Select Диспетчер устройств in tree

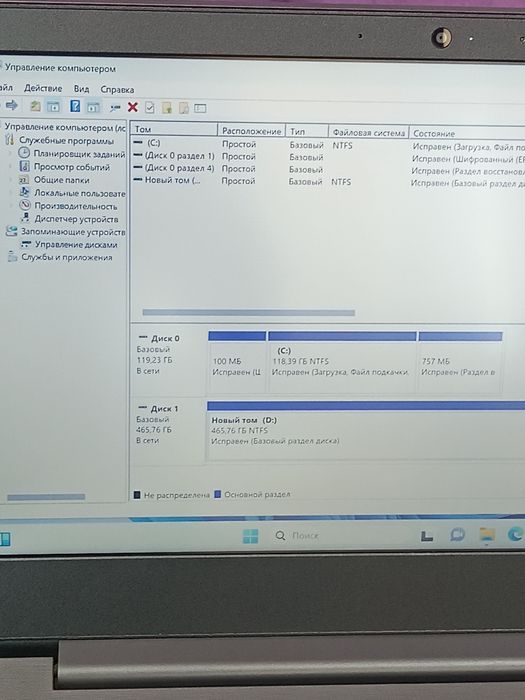pyautogui.click(x=76, y=219)
